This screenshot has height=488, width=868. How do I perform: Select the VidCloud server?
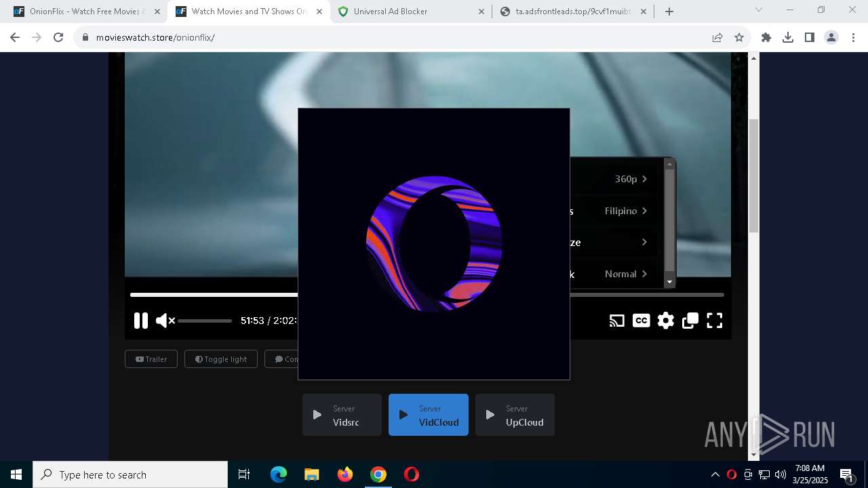[x=429, y=415]
